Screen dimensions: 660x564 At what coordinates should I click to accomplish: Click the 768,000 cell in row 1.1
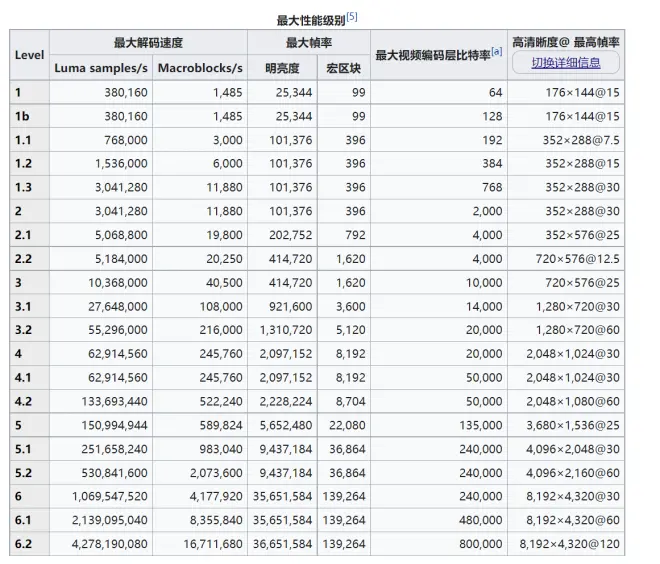(101, 140)
